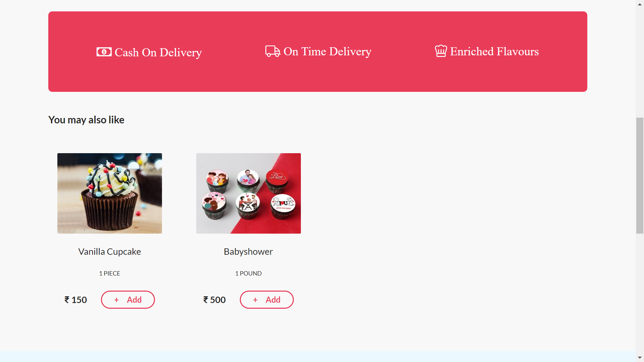Open the Babyshower cupcakes product image
Viewport: 644px width, 362px height.
[249, 193]
